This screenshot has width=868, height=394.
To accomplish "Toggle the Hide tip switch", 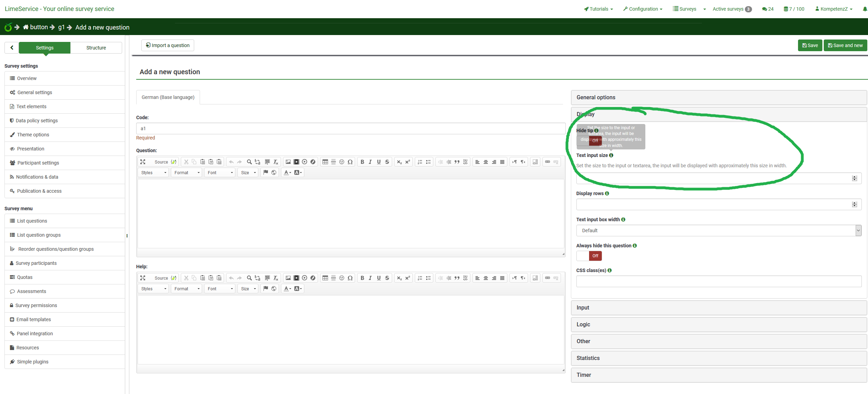I will click(589, 140).
